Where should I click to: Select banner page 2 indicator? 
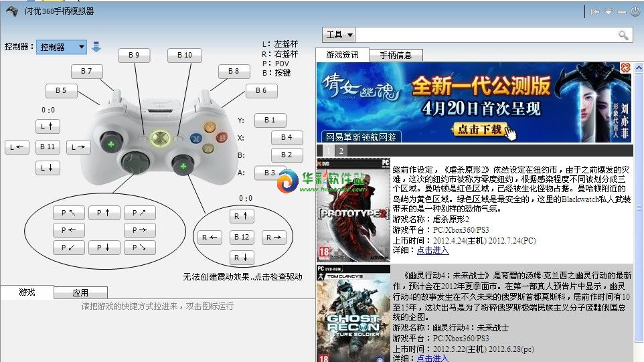341,151
